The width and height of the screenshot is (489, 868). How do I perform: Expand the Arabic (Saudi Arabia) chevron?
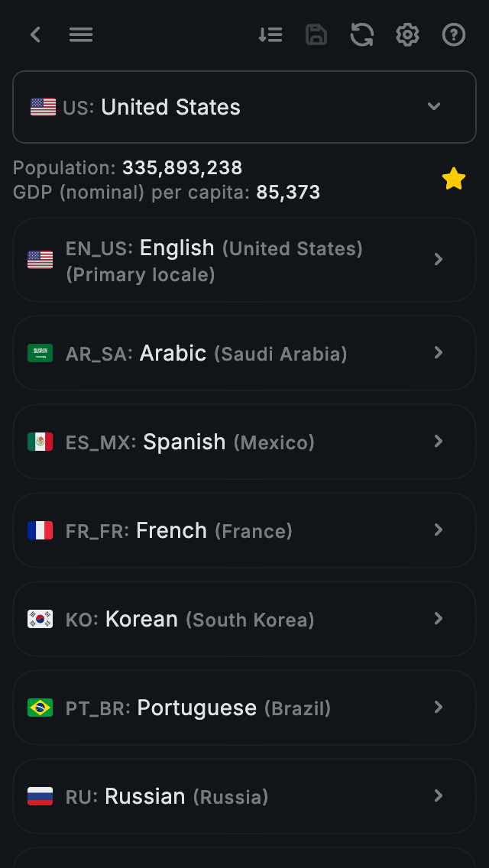pyautogui.click(x=439, y=353)
